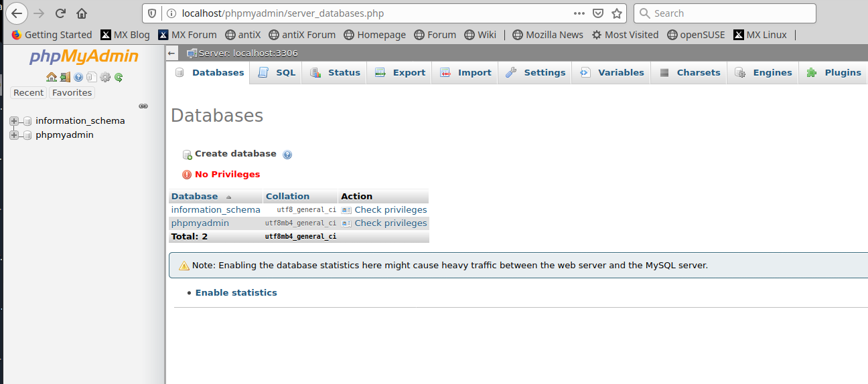Sort by Database column header
This screenshot has height=384, width=868.
click(x=194, y=197)
